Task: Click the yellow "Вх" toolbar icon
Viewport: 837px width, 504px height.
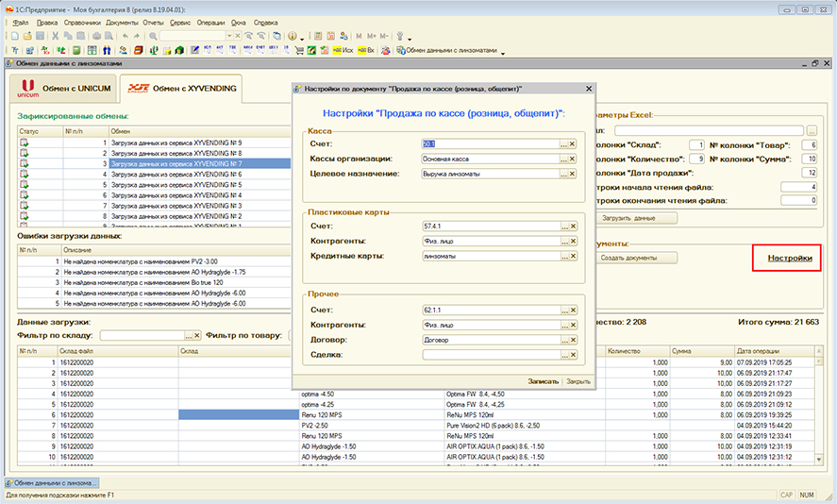Action: (x=367, y=50)
